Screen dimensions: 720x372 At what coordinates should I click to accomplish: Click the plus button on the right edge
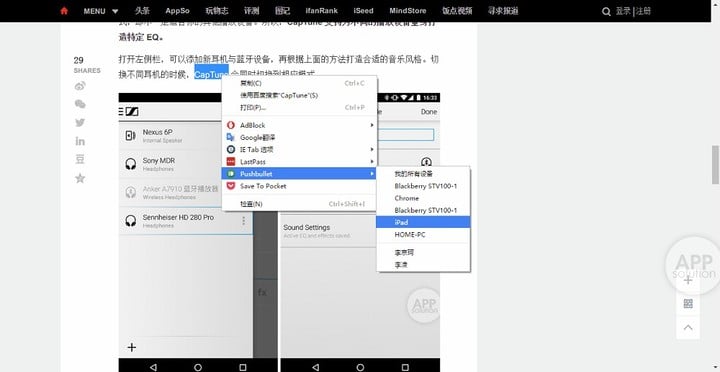tap(688, 280)
